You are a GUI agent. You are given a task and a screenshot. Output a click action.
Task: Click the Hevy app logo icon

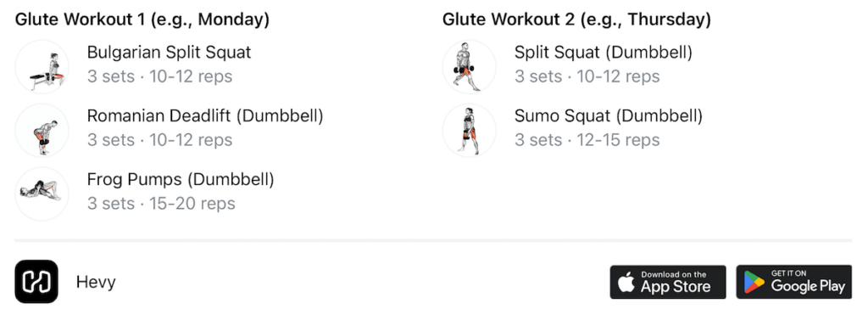click(36, 282)
